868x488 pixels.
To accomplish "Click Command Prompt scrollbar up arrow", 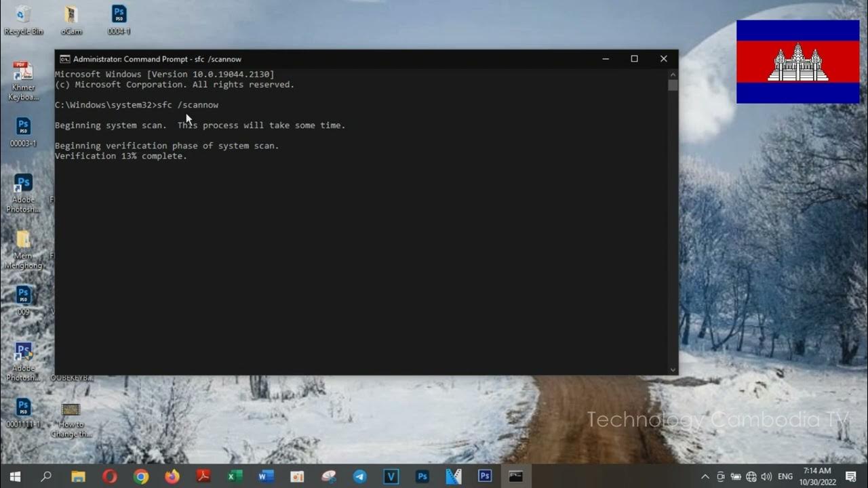I will point(673,74).
